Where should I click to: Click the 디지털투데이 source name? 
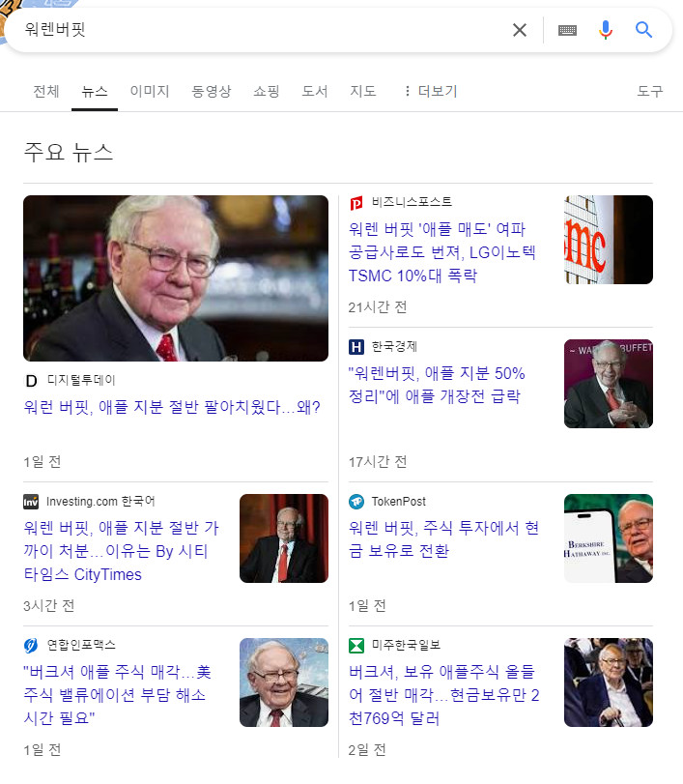pyautogui.click(x=81, y=381)
